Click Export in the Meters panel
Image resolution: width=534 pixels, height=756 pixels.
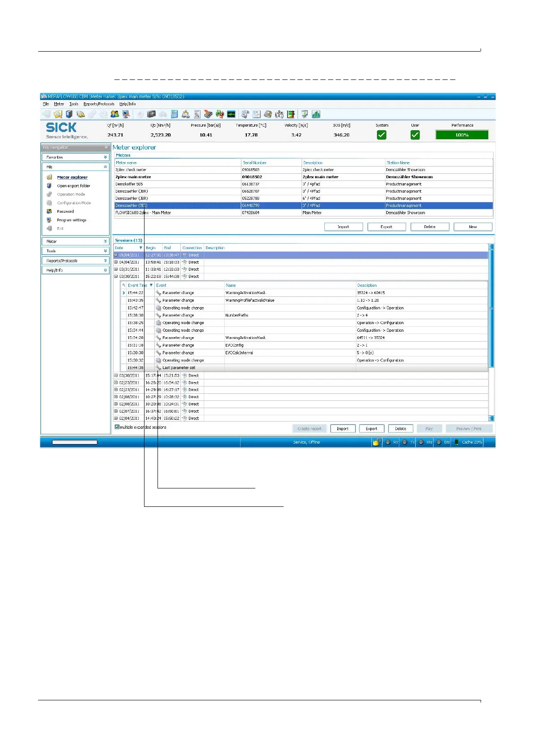[386, 227]
